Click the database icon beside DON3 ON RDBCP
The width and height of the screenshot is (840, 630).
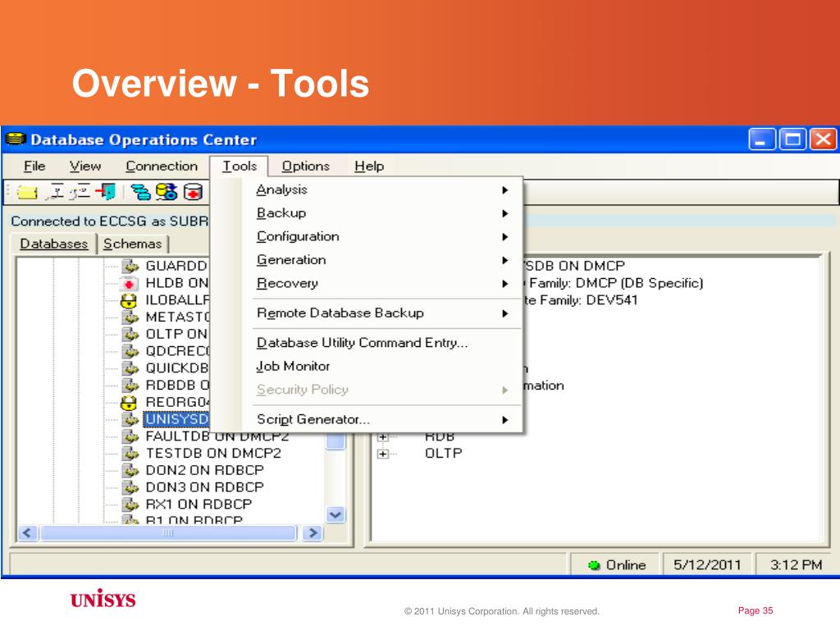pos(130,487)
